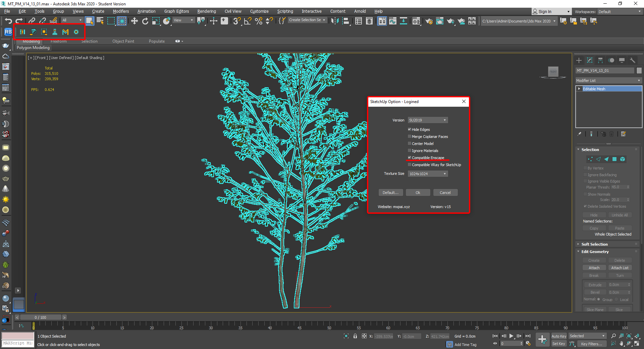Screen dimensions: 644x349
Task: Enable the Merge Coplanar Faces checkbox
Action: tap(410, 136)
